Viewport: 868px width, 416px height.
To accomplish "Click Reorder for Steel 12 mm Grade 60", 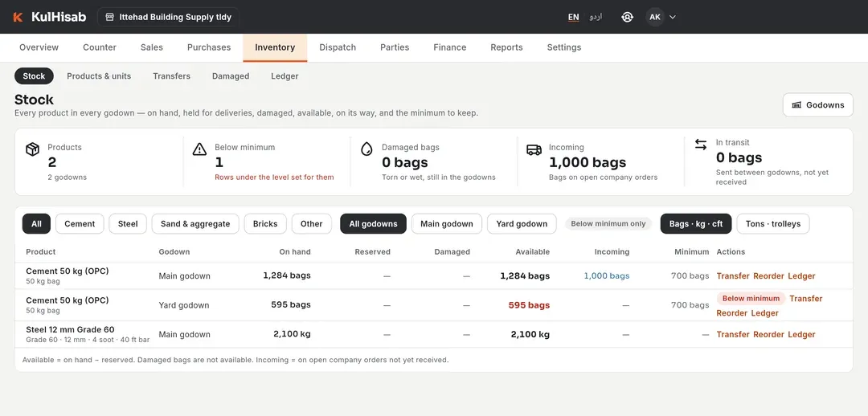I will pos(768,335).
